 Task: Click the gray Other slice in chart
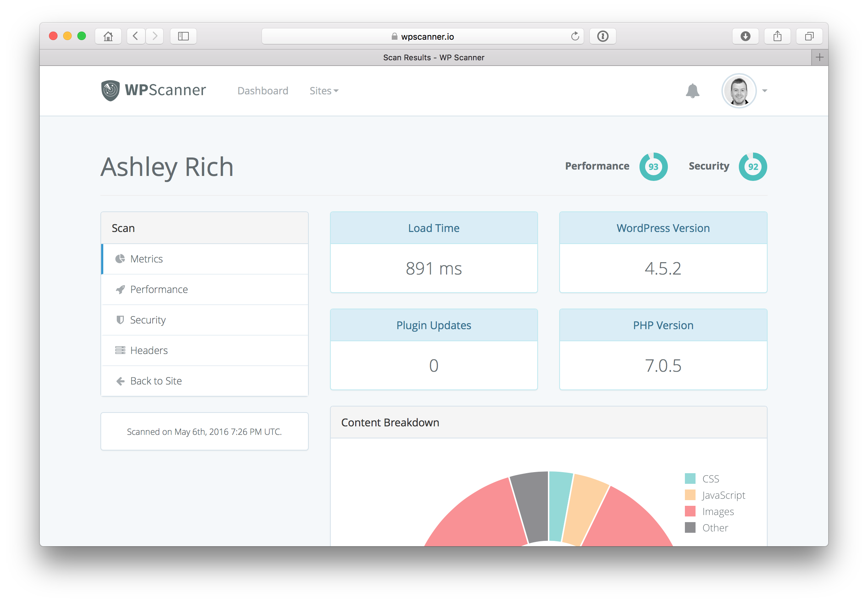pyautogui.click(x=532, y=506)
